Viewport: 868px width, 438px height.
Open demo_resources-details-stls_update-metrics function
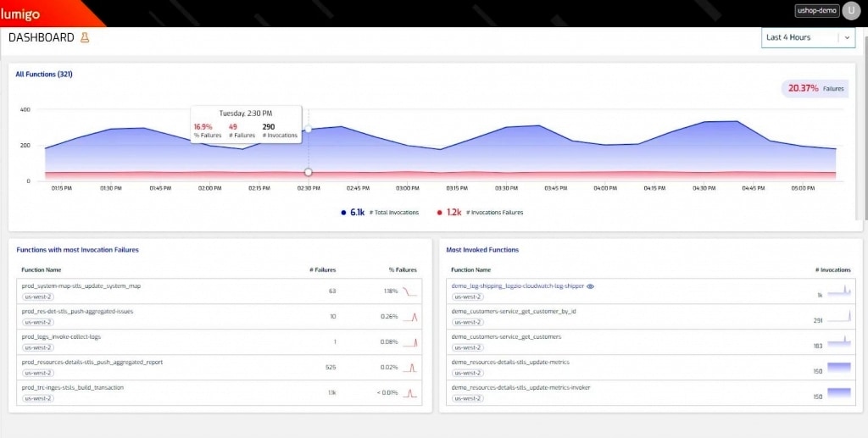point(509,363)
